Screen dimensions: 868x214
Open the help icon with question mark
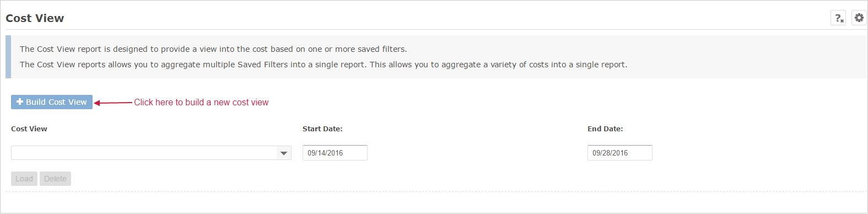point(838,18)
